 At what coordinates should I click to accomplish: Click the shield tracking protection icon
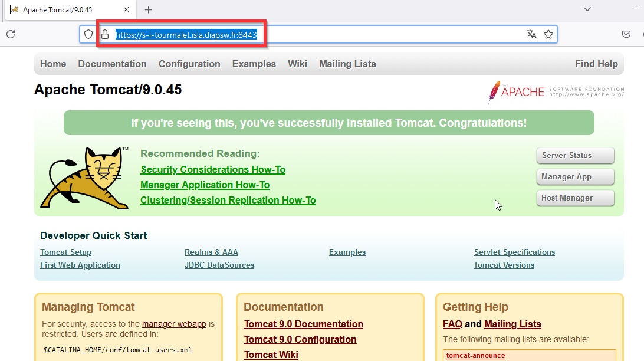click(x=88, y=34)
